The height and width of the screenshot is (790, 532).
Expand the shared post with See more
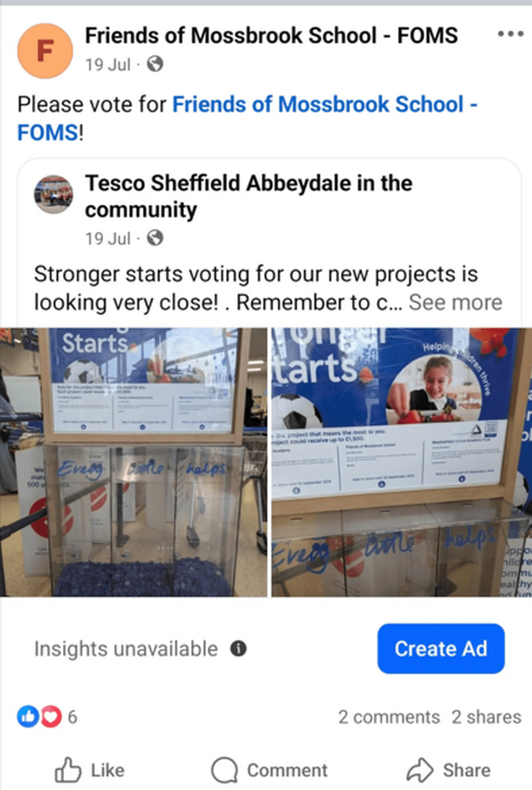tap(455, 302)
